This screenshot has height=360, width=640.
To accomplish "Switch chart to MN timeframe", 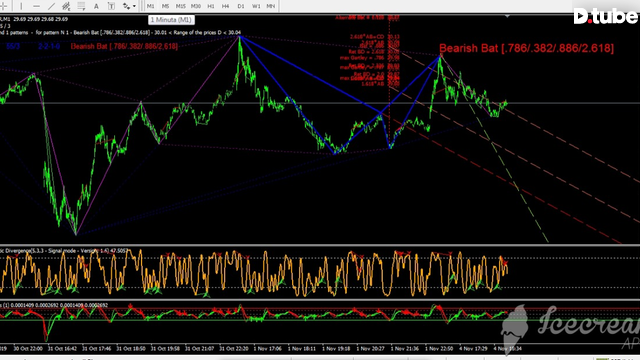I will point(271,6).
